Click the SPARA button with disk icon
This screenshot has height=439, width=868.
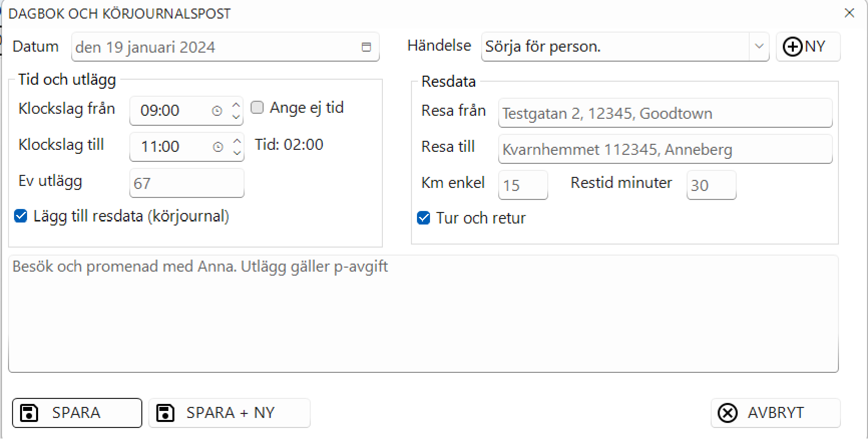pyautogui.click(x=77, y=413)
